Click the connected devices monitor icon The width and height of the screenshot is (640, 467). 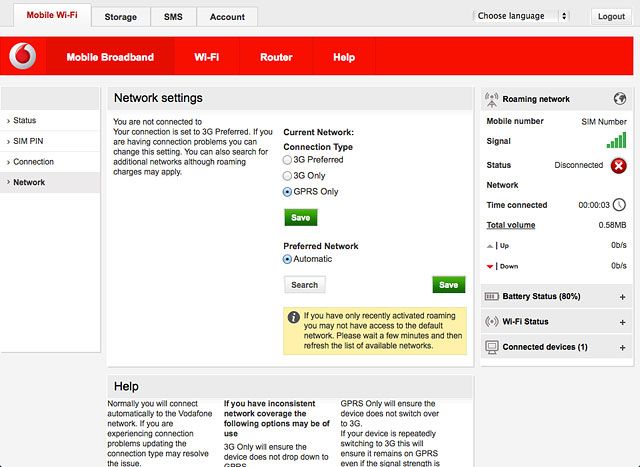tap(492, 347)
